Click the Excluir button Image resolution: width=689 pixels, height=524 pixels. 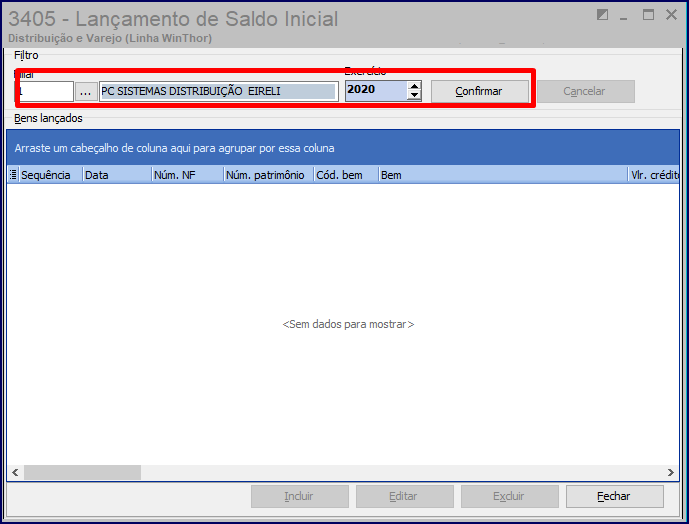click(x=510, y=496)
